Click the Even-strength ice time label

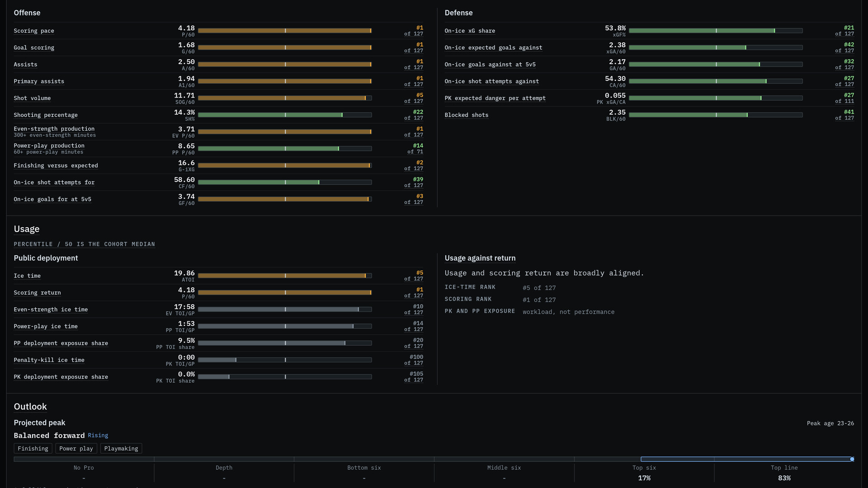51,310
